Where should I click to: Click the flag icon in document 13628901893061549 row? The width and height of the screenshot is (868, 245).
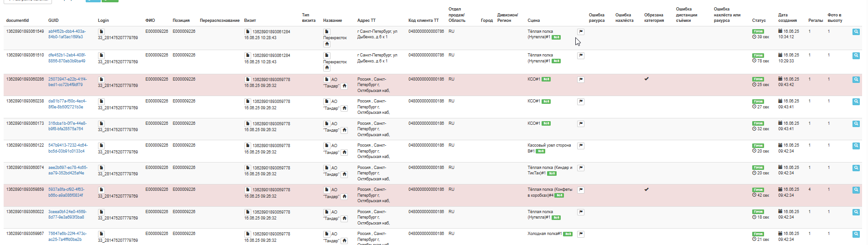[581, 32]
